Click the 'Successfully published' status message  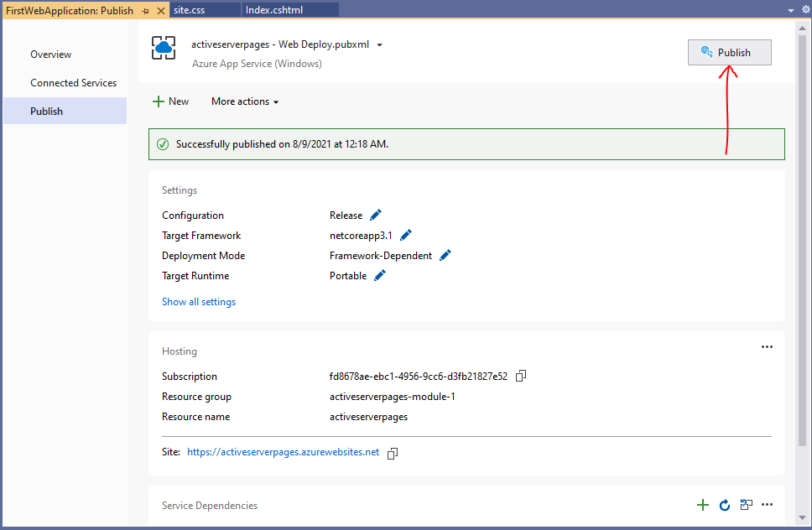coord(282,144)
